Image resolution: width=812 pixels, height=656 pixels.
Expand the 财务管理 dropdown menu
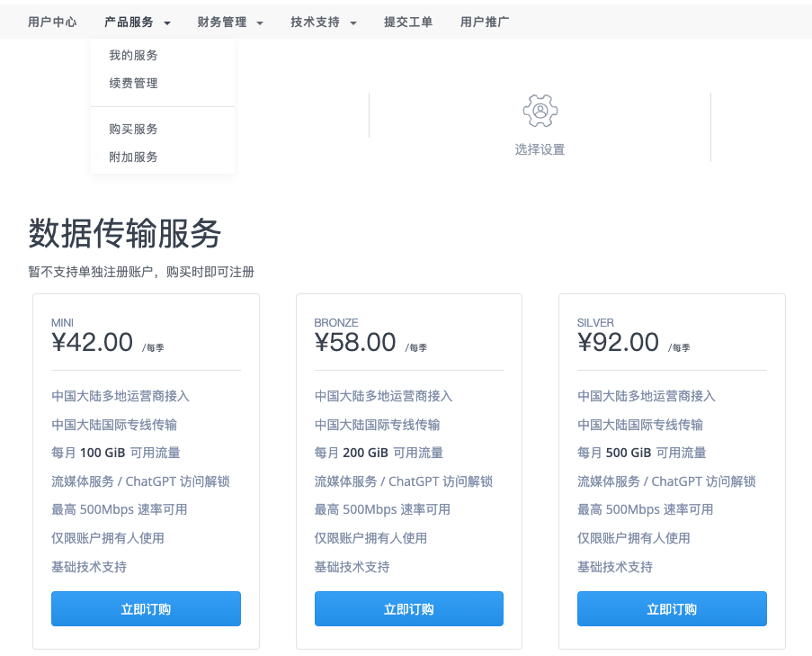(x=230, y=22)
